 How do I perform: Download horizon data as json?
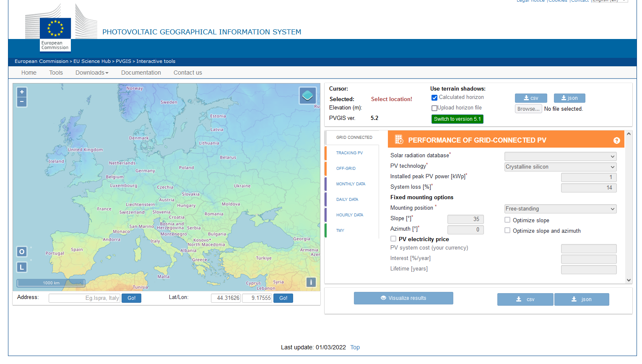click(x=569, y=98)
